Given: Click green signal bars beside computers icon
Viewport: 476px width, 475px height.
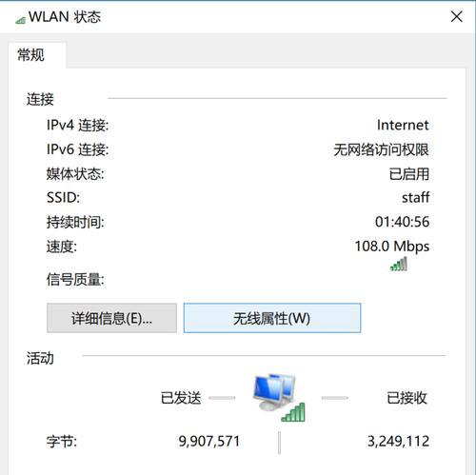Looking at the screenshot, I should pyautogui.click(x=293, y=412).
